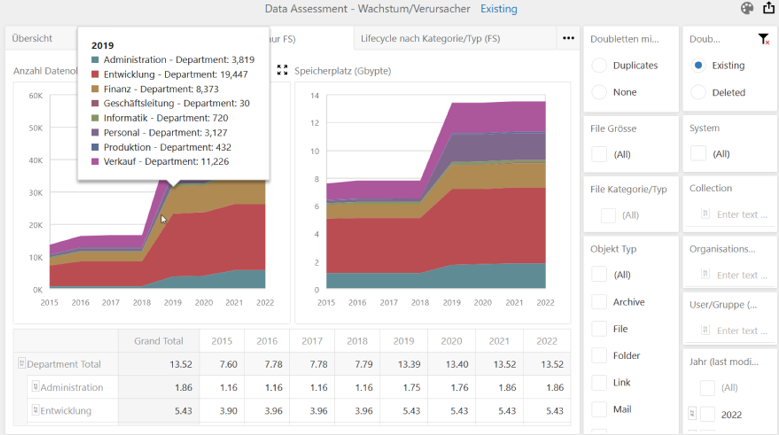
Task: Expand the Department Total row
Action: [x=22, y=364]
